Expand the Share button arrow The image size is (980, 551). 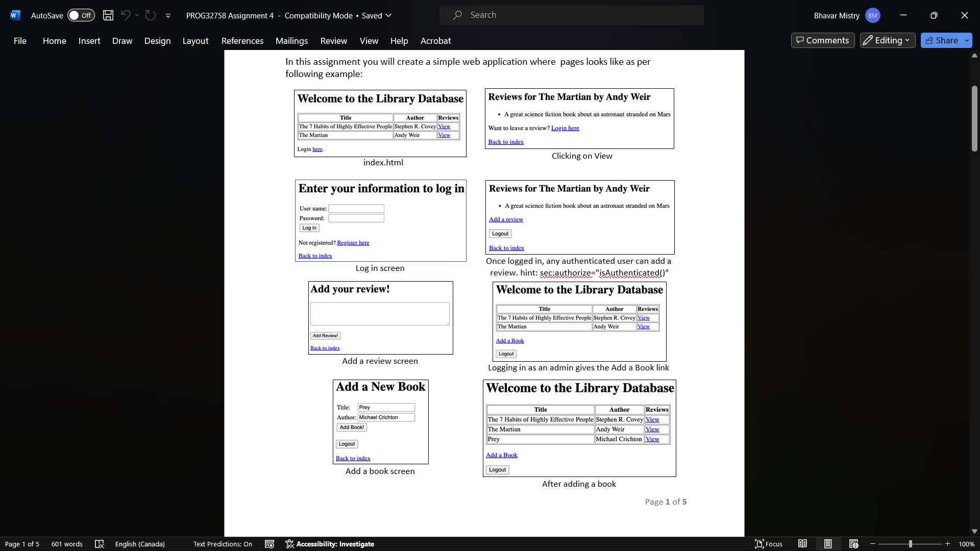[x=967, y=40]
